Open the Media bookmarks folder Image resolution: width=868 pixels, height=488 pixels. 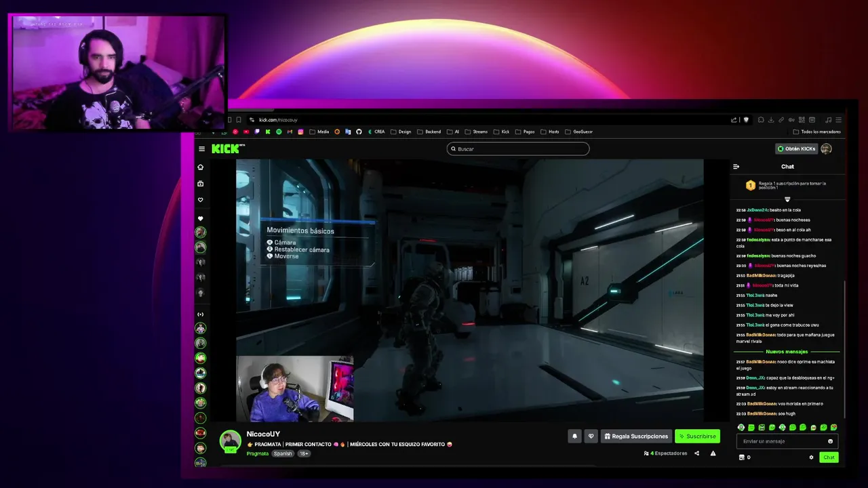coord(319,131)
